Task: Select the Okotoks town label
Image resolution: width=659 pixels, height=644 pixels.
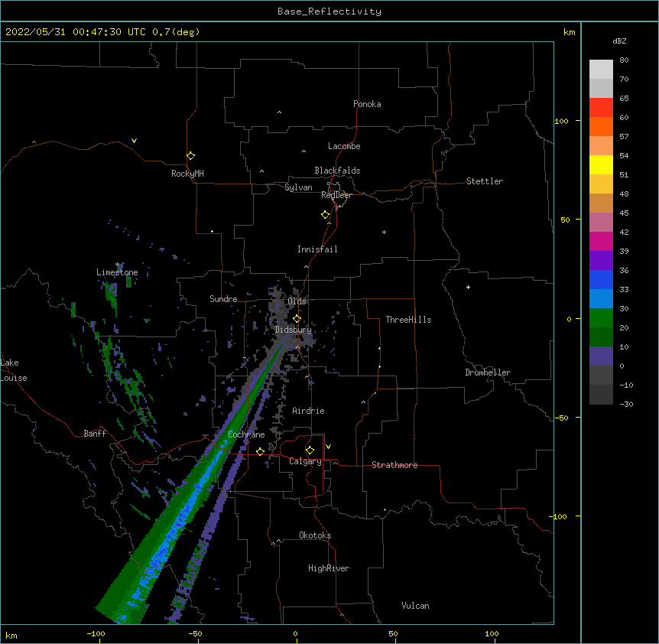Action: click(x=315, y=535)
